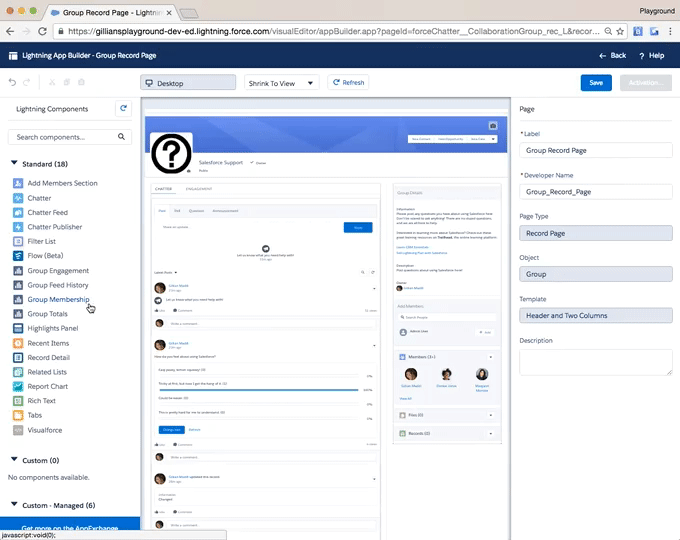680x540 pixels.
Task: Click the search magnifier in components box
Action: pos(121,137)
